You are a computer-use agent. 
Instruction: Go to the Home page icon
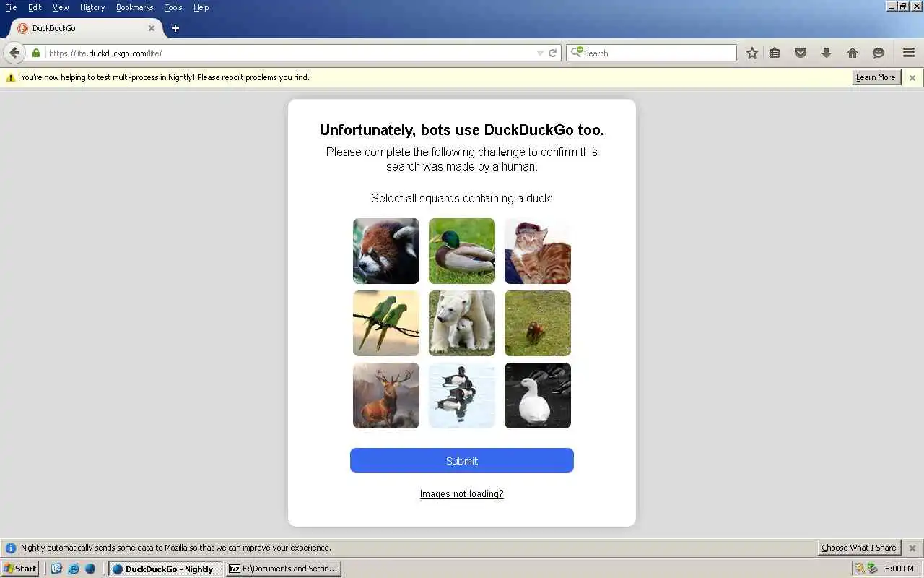[x=853, y=53]
